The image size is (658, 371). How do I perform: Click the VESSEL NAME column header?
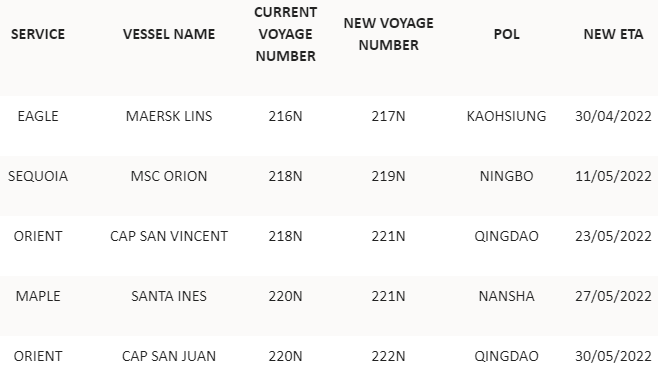tap(169, 34)
